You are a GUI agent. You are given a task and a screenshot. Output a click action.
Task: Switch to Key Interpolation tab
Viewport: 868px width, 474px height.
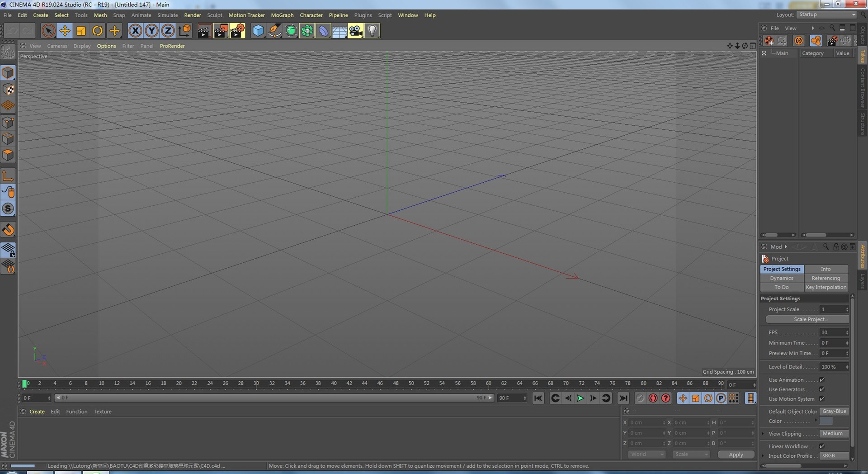pos(826,287)
